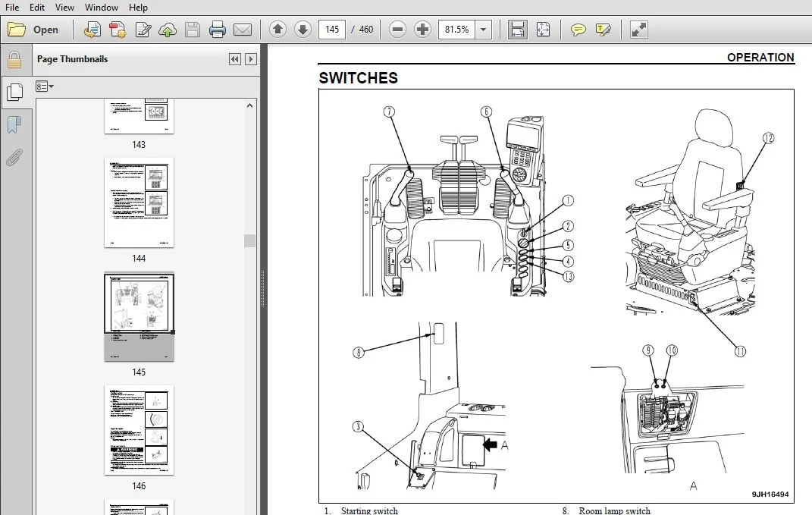Click the Open folder button
The image size is (812, 515).
(x=33, y=30)
